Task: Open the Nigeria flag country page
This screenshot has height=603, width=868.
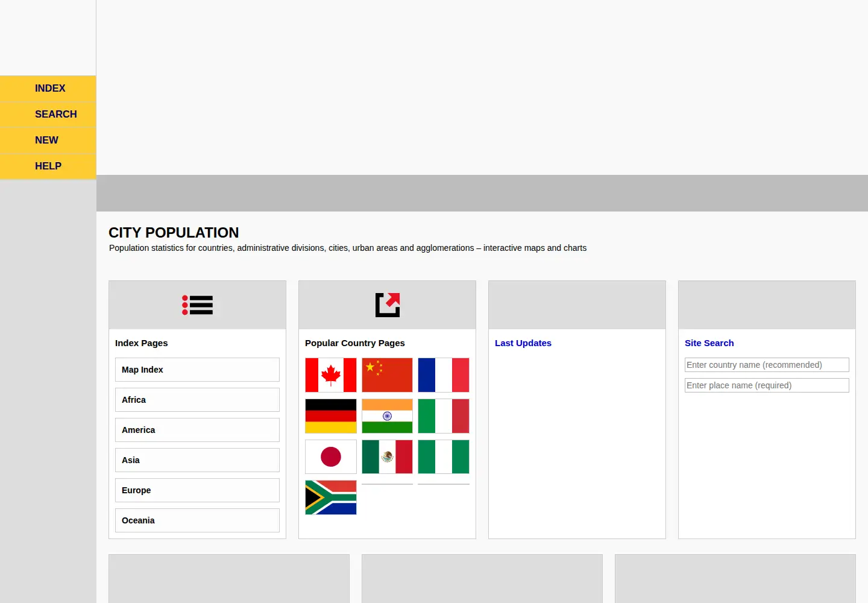Action: coord(444,457)
